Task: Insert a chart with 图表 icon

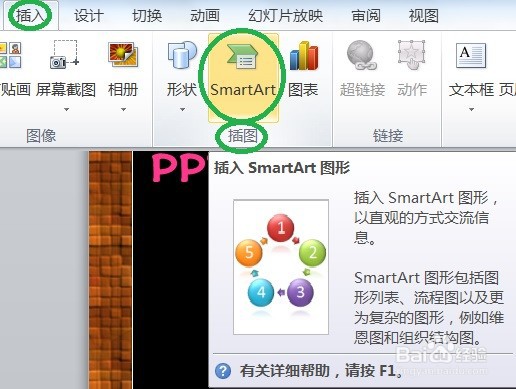Action: click(x=304, y=55)
